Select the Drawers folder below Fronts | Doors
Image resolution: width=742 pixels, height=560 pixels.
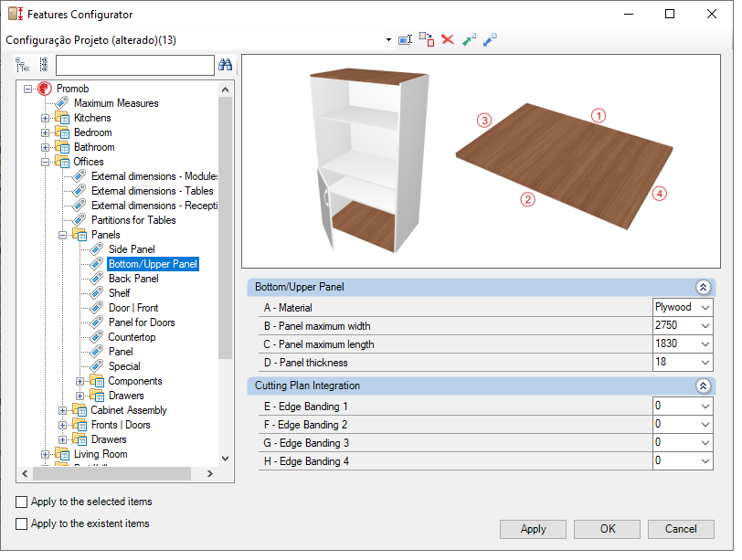coord(109,439)
